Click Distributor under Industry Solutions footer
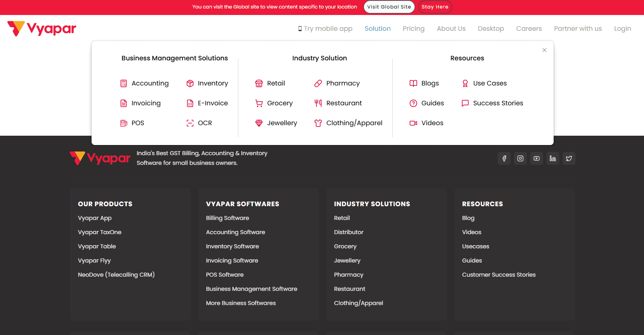Viewport: 644px width, 335px height. [349, 232]
